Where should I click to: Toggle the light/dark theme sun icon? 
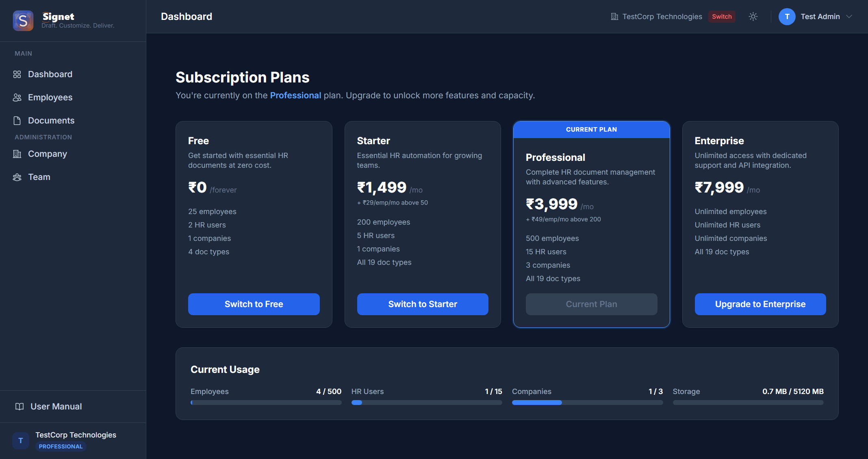tap(753, 17)
